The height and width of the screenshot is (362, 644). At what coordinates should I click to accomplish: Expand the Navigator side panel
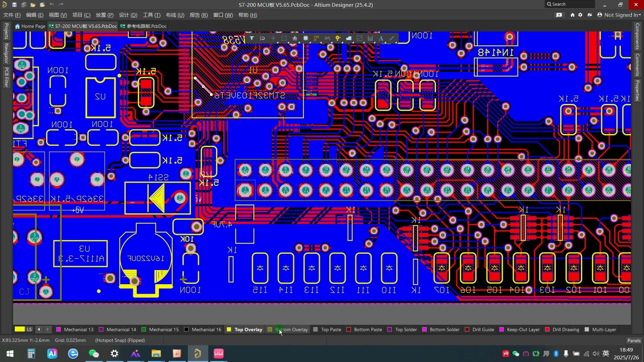coord(6,53)
